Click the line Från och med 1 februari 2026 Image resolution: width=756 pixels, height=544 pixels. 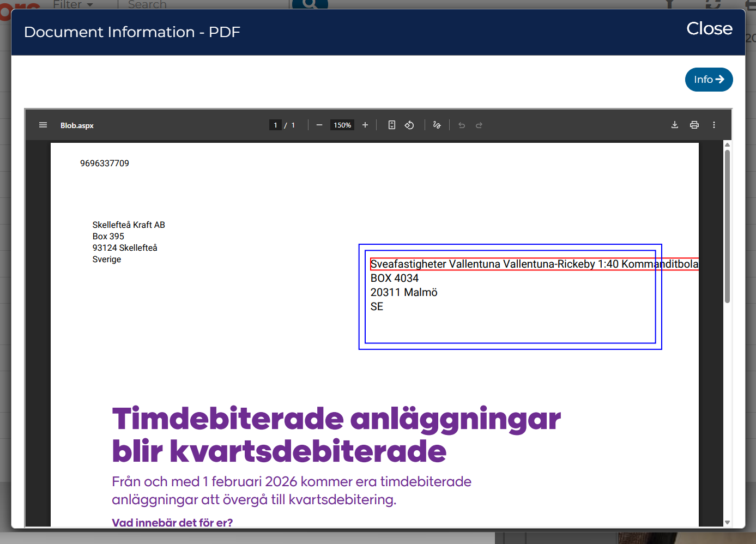[x=292, y=481]
